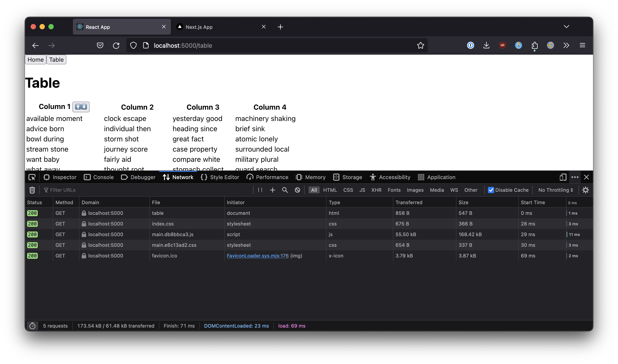Toggle Responsive Design Mode icon
The image size is (618, 364).
[x=563, y=177]
